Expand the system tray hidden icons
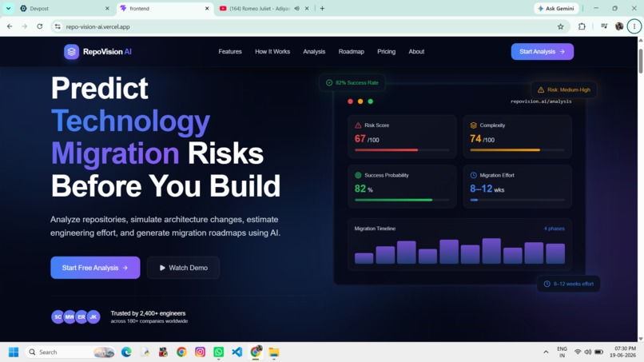The height and width of the screenshot is (362, 644). click(546, 352)
